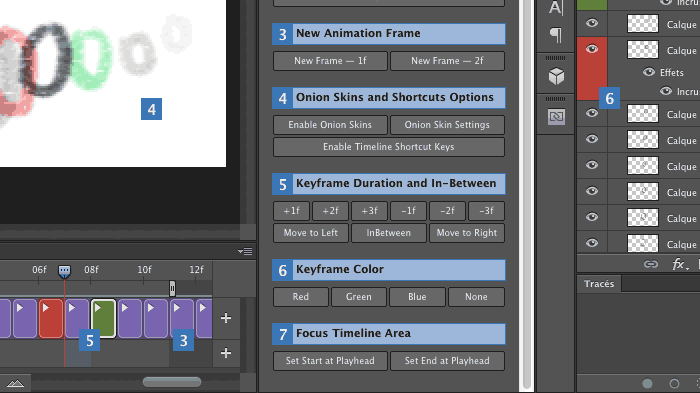Extend the keyframe with +1f
Screen dimensions: 700x393
pyautogui.click(x=292, y=211)
